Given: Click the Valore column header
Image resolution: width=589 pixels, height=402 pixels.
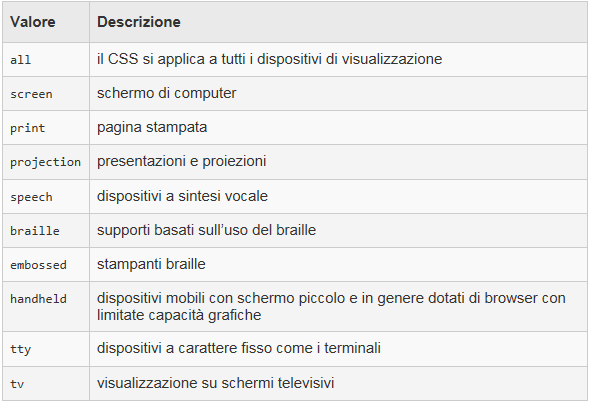Looking at the screenshot, I should tap(46, 22).
